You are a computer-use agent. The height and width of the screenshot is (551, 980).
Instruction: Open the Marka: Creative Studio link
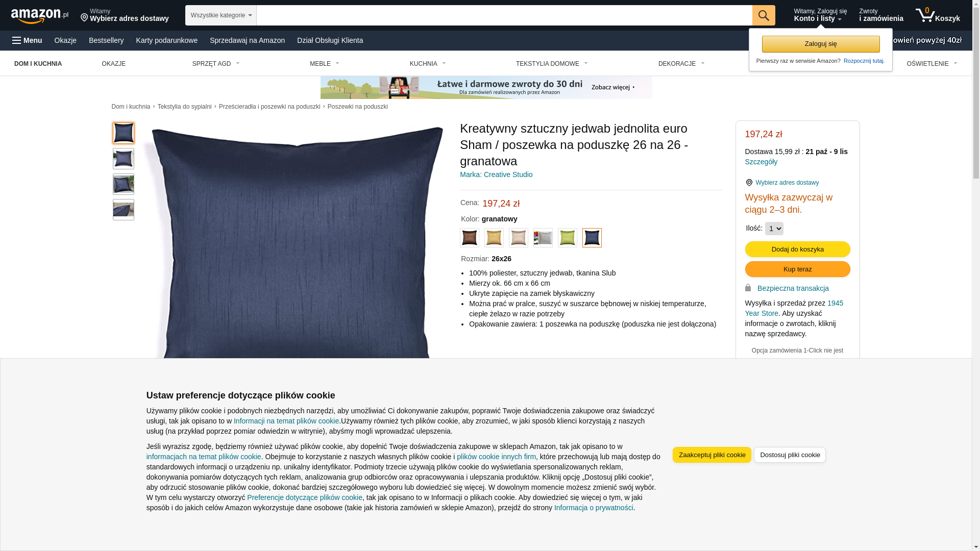pyautogui.click(x=496, y=174)
